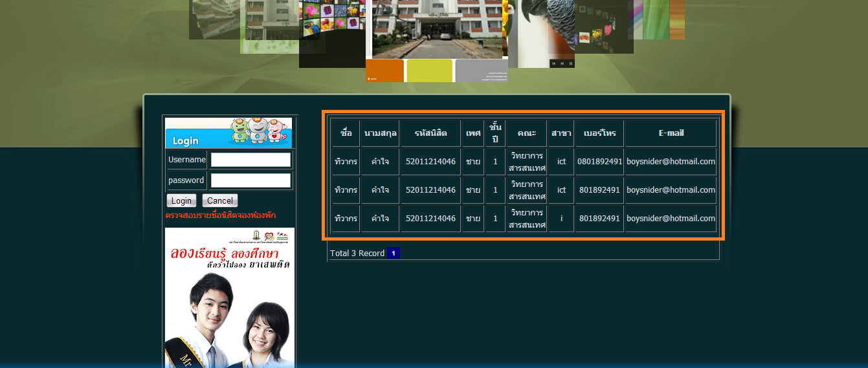This screenshot has height=368, width=868.
Task: Toggle the sound icon in the orange block
Action: point(369,78)
